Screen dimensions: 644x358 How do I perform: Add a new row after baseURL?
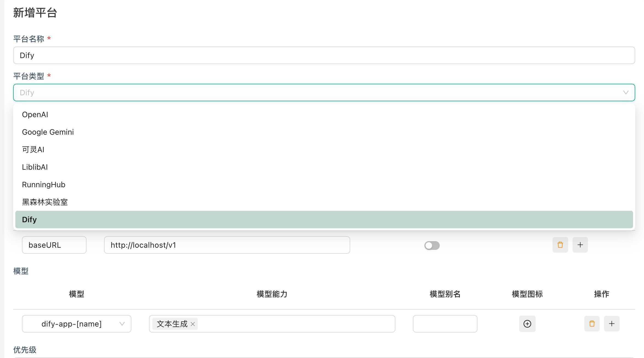point(580,245)
